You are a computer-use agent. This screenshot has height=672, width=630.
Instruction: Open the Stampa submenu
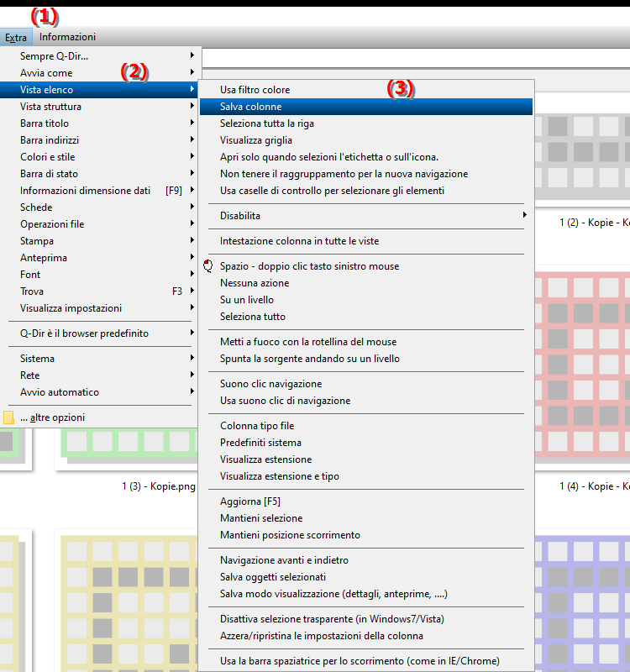click(x=99, y=241)
